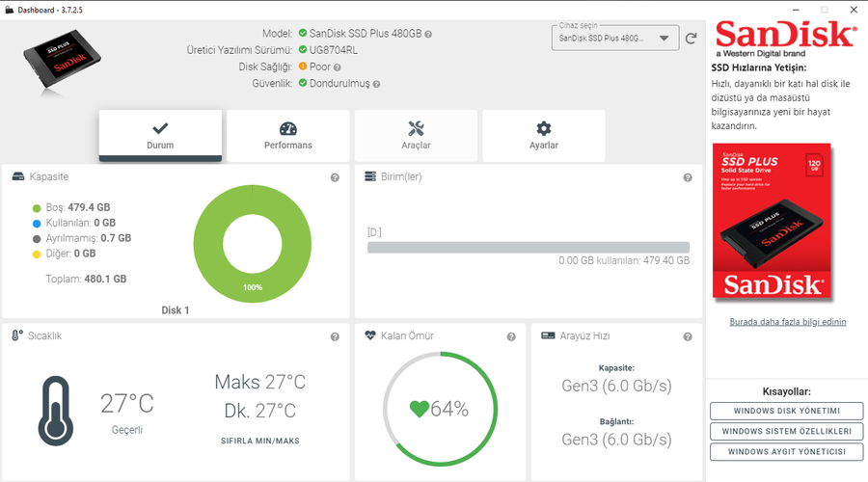The image size is (868, 482).
Task: Open Arayüz Hızı panel help icon
Action: pos(688,336)
